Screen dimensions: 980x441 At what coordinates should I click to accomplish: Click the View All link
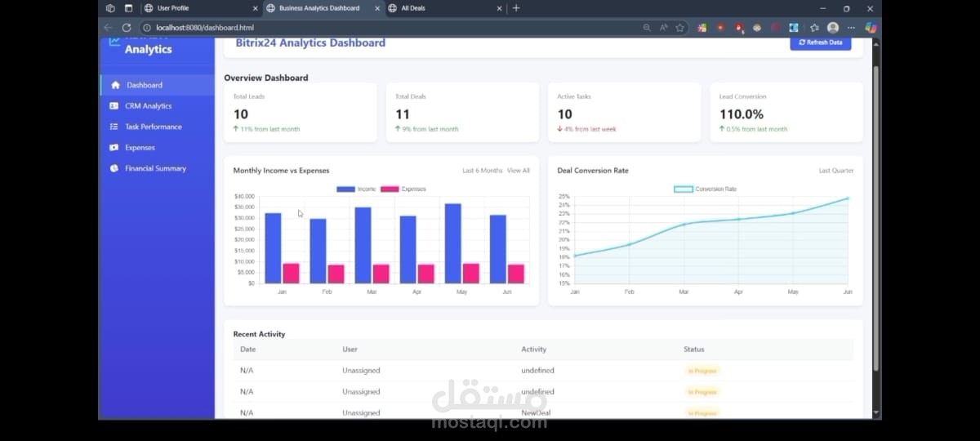[519, 171]
